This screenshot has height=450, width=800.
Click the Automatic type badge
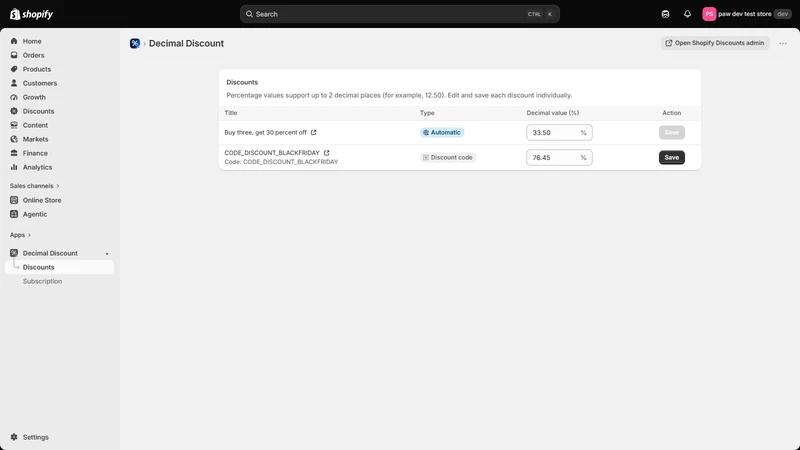(442, 132)
